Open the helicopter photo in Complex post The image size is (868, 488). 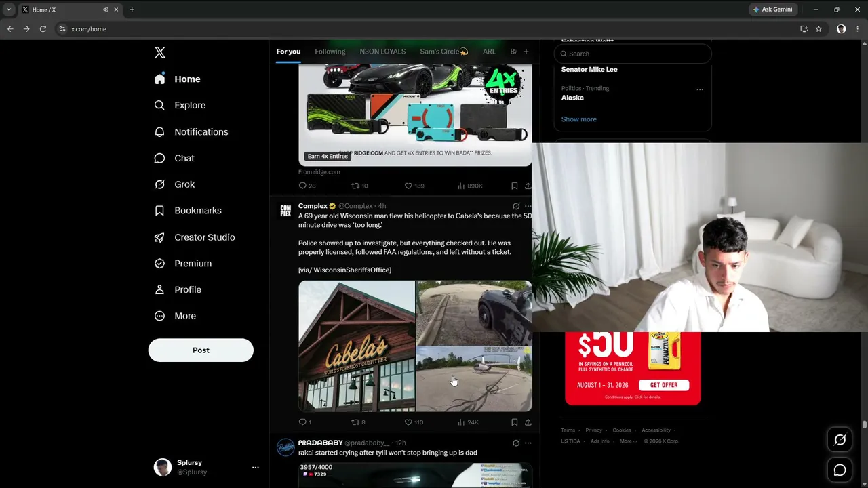pos(474,380)
